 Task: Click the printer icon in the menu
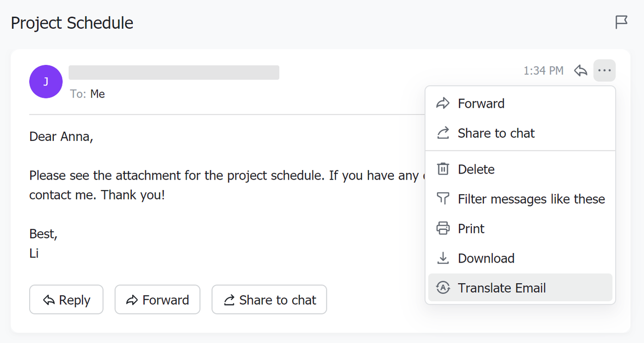click(x=443, y=228)
